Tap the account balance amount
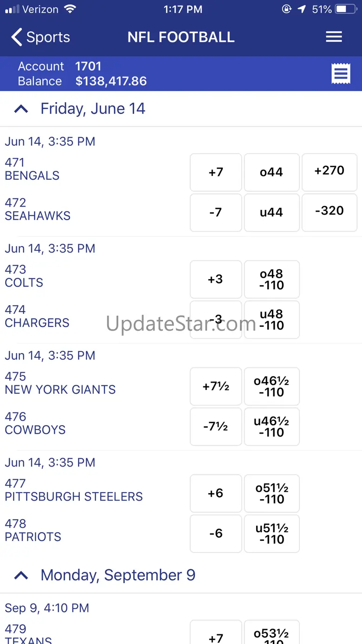Screen dimensions: 362x644 111,81
